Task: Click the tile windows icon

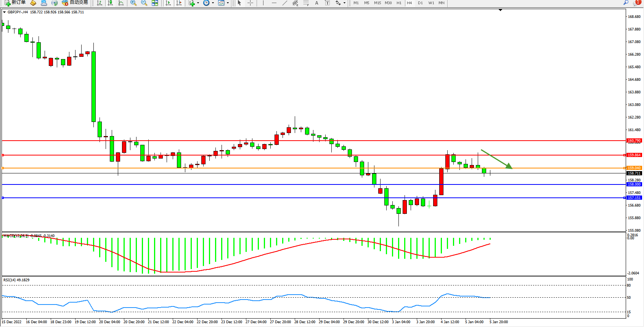Action: coord(155,3)
